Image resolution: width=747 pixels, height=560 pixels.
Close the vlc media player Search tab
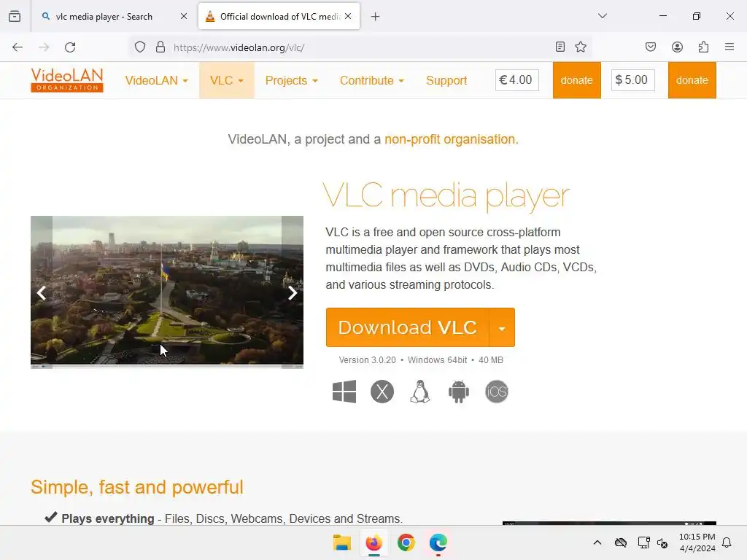184,16
